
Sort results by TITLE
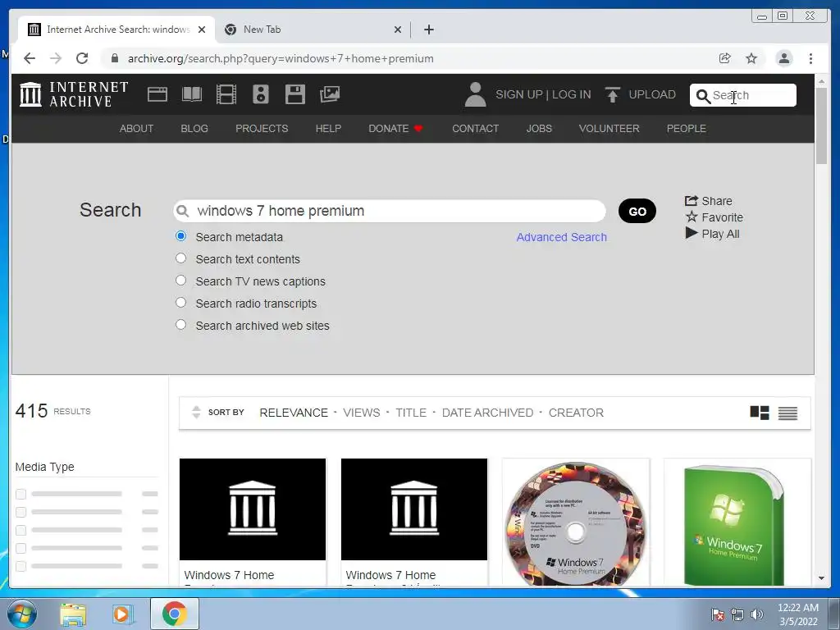pos(411,413)
